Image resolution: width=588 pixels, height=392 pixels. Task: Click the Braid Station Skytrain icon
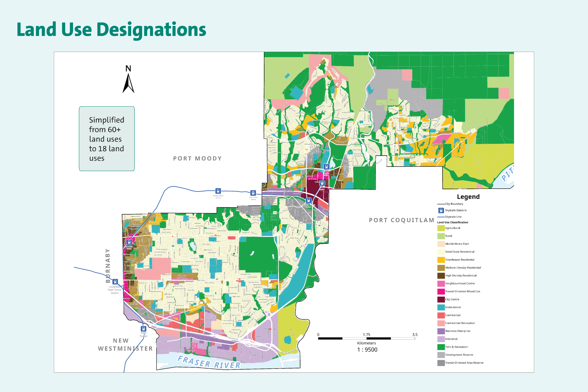click(143, 329)
